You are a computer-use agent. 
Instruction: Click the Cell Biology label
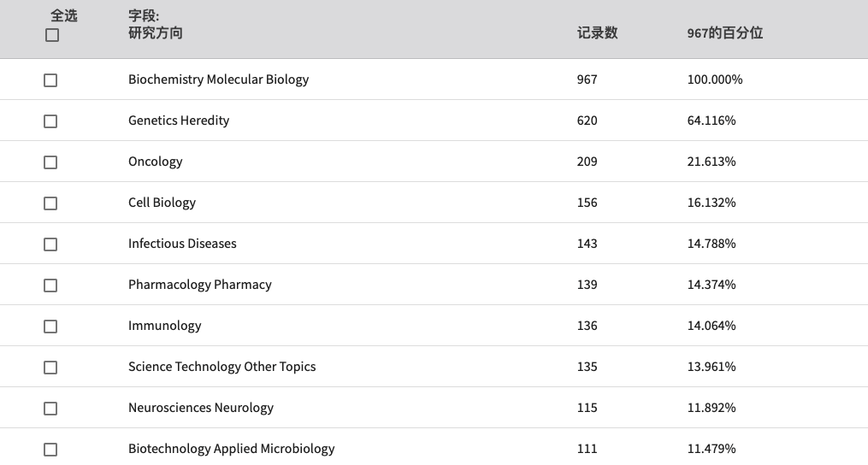coord(162,203)
